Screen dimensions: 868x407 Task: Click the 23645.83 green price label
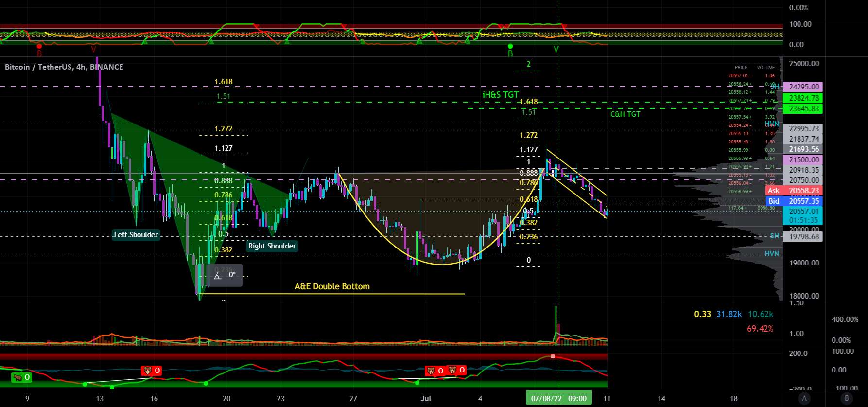tap(803, 108)
